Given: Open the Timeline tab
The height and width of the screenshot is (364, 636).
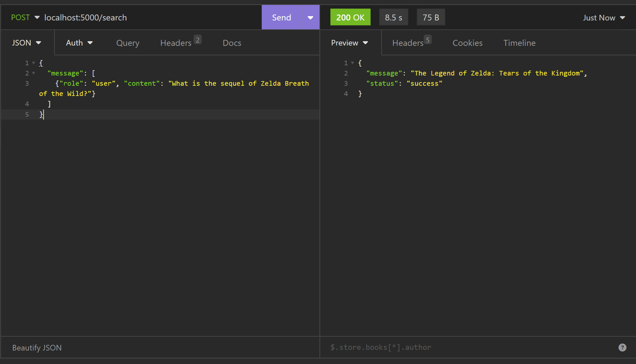Looking at the screenshot, I should [519, 43].
